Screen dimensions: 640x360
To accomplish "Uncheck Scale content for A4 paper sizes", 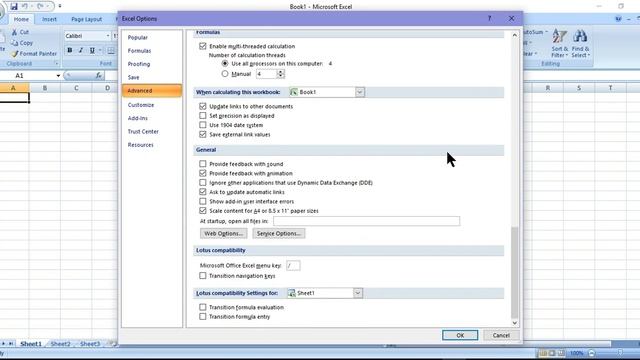I will (x=203, y=211).
